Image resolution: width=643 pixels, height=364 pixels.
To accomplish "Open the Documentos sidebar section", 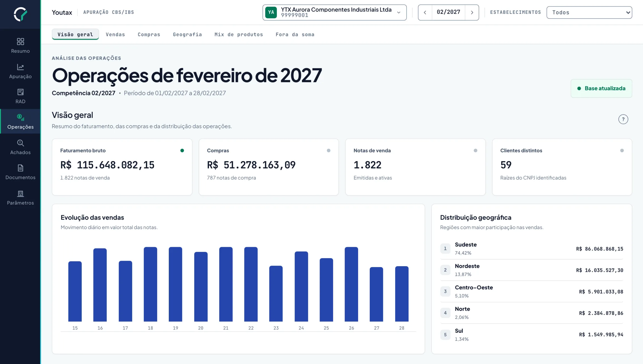I will click(x=20, y=172).
